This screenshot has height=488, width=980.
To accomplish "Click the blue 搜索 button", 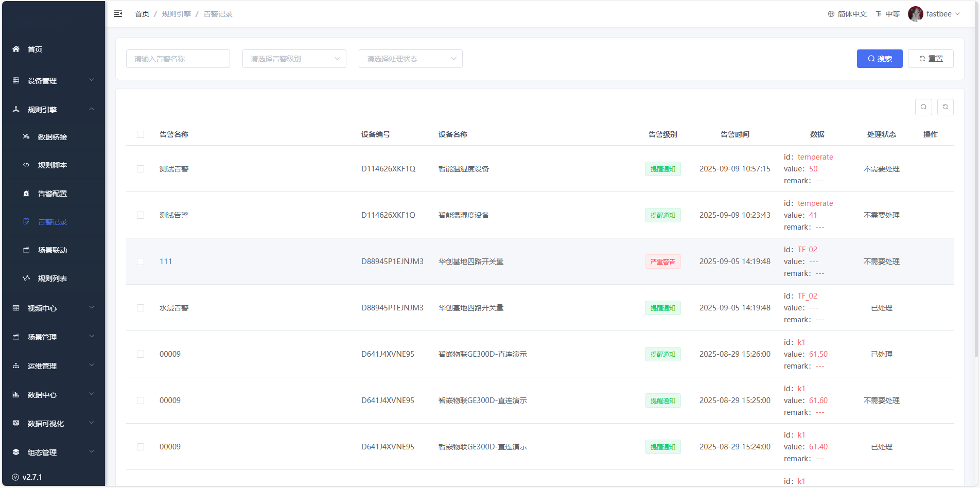I will point(879,59).
